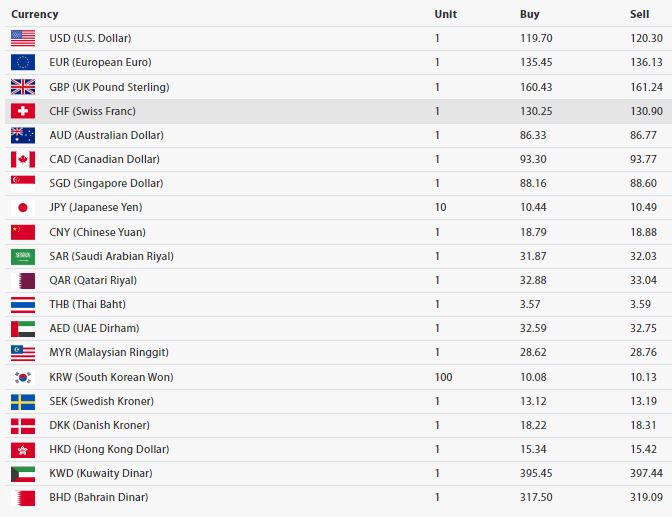
Task: Click the Buy column header
Action: pyautogui.click(x=530, y=14)
